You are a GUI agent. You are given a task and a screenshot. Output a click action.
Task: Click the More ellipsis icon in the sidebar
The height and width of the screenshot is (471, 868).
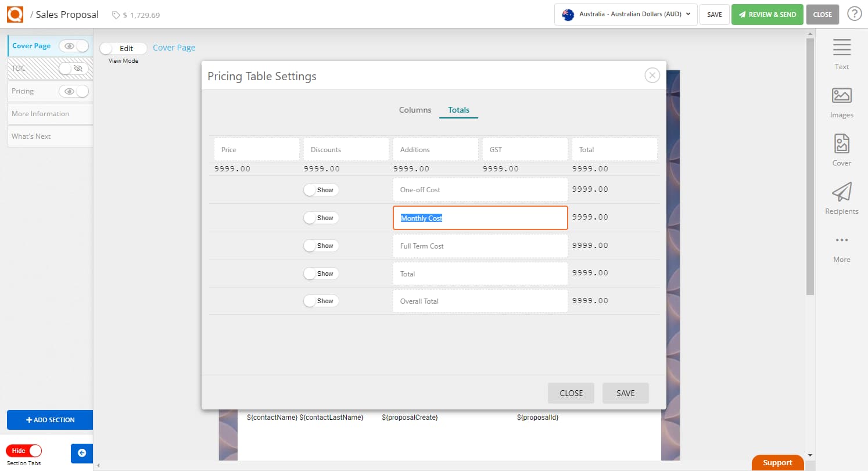coord(841,240)
